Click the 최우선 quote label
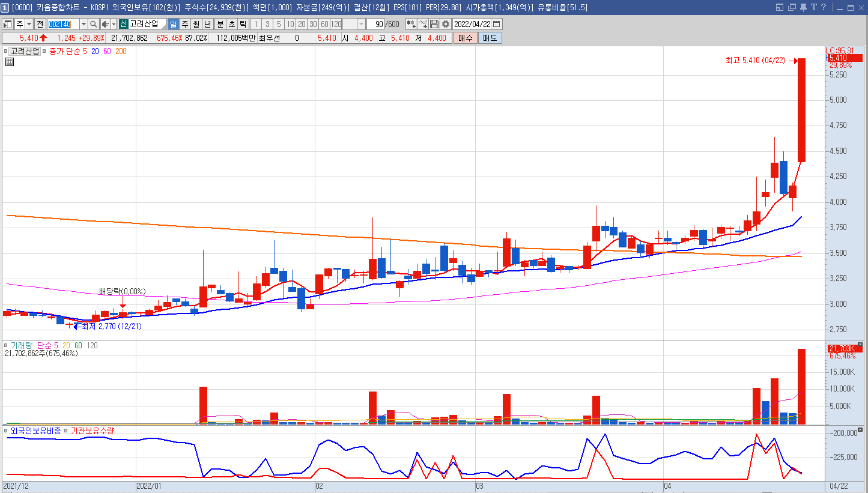The width and height of the screenshot is (868, 493). 270,38
